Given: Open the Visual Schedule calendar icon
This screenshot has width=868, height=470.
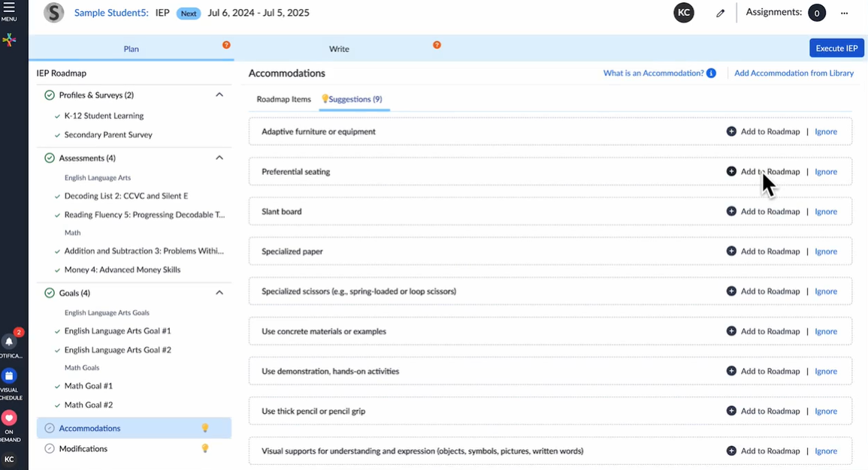Looking at the screenshot, I should pyautogui.click(x=9, y=376).
